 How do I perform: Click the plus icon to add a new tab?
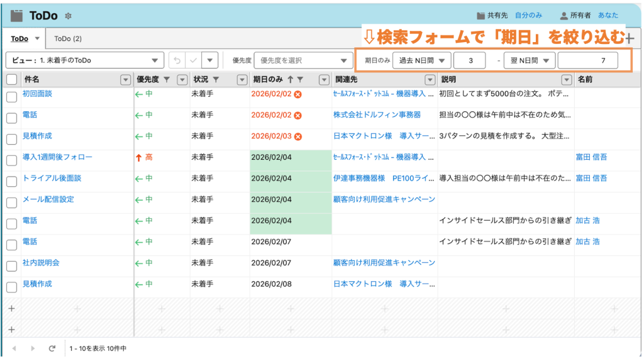[629, 38]
